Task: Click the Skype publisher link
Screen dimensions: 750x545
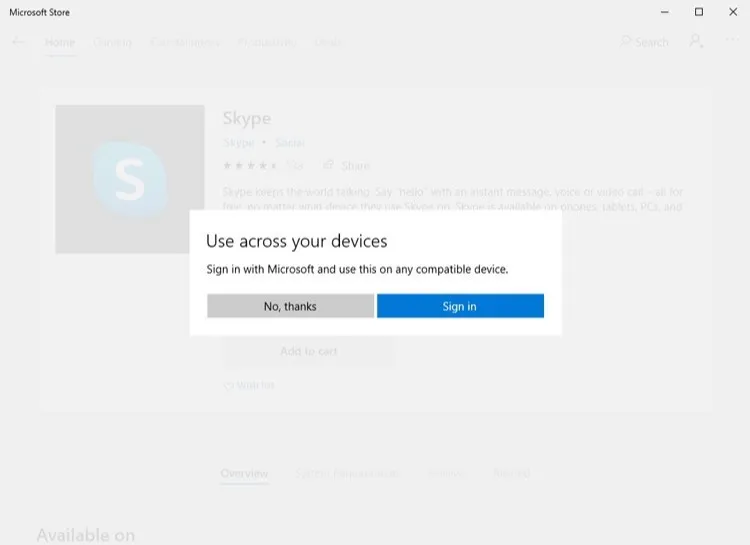Action: tap(239, 143)
